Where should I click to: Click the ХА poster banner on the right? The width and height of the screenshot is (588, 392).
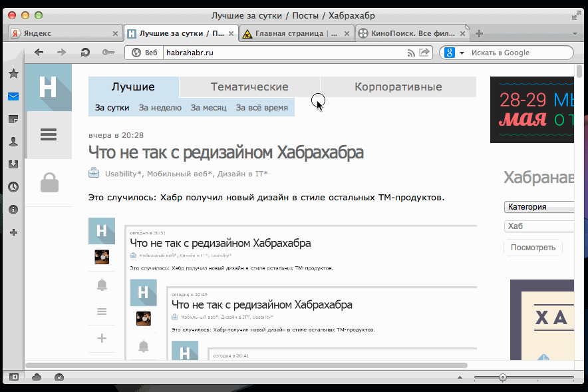542,319
